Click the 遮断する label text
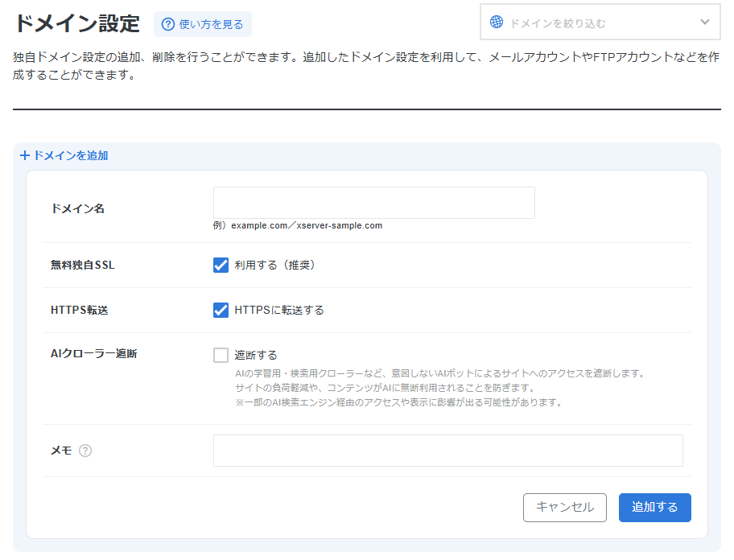This screenshot has height=560, width=734. click(x=256, y=355)
